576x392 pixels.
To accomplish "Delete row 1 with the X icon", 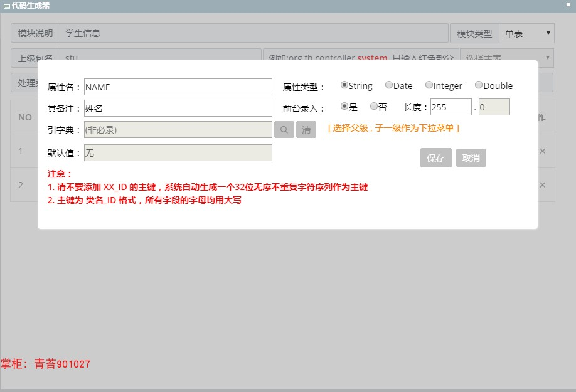I will click(543, 151).
